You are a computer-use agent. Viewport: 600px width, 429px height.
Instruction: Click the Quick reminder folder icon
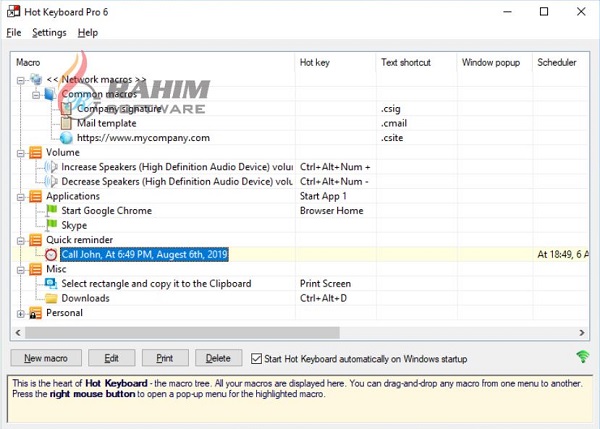pyautogui.click(x=35, y=240)
